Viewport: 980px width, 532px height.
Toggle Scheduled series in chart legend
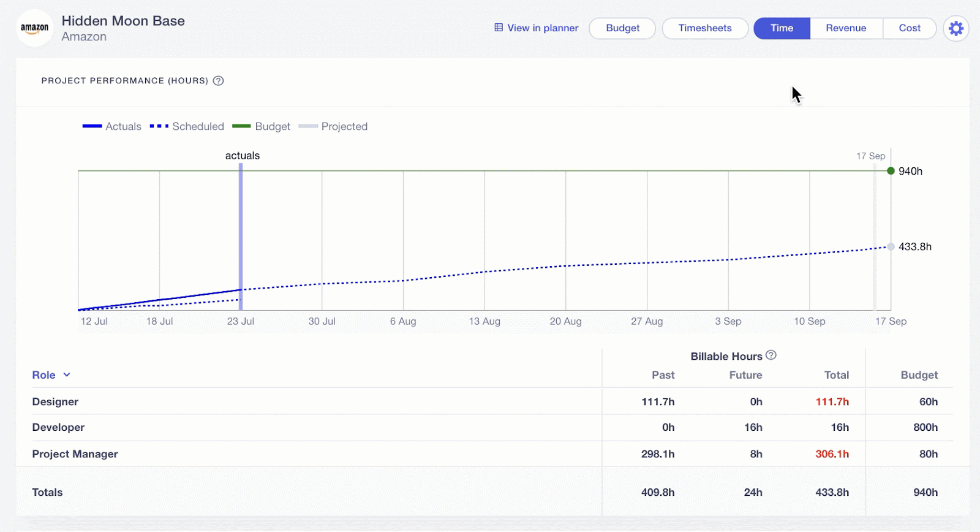pos(187,126)
